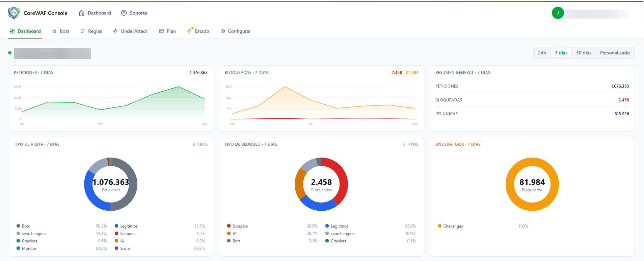Select the 24h time range
This screenshot has width=644, height=261.
542,53
